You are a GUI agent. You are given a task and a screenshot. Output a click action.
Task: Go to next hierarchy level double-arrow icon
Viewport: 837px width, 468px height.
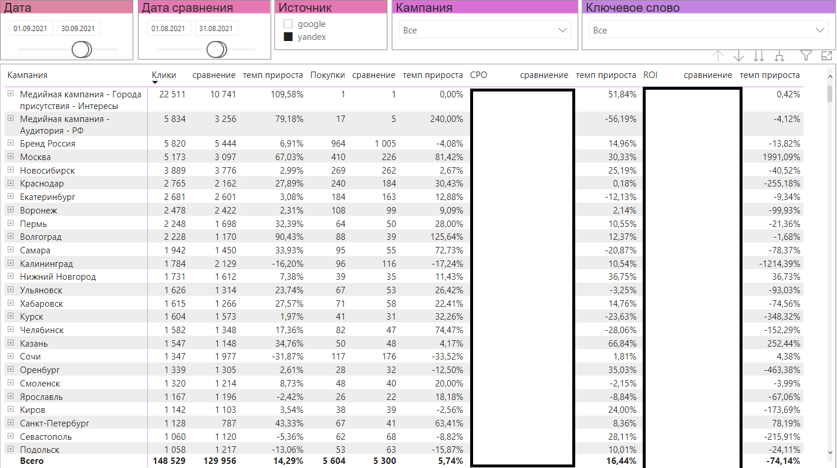[x=759, y=55]
